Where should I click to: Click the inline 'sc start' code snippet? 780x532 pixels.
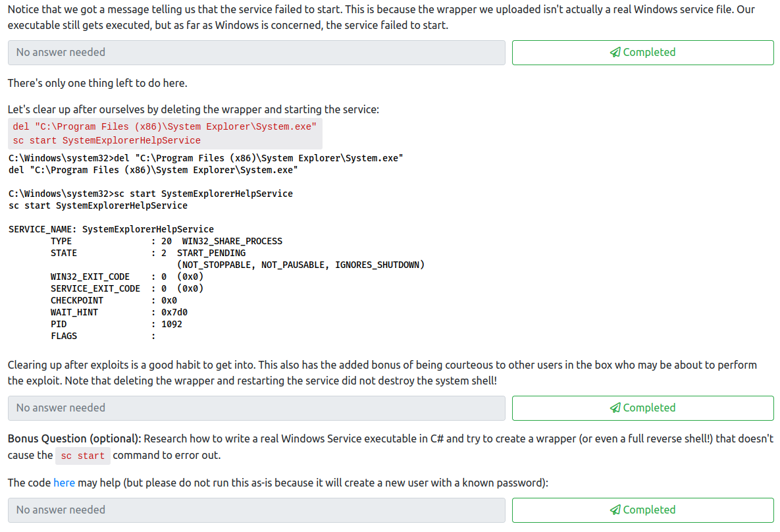[x=83, y=456]
